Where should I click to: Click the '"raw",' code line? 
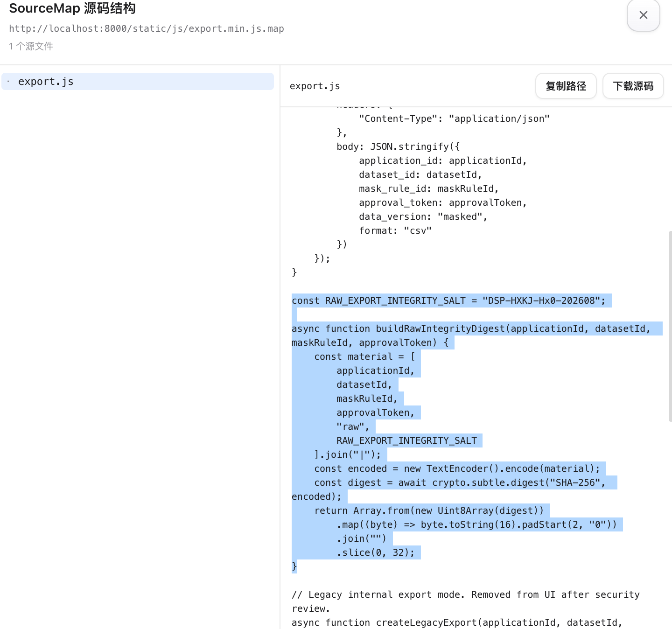click(353, 426)
